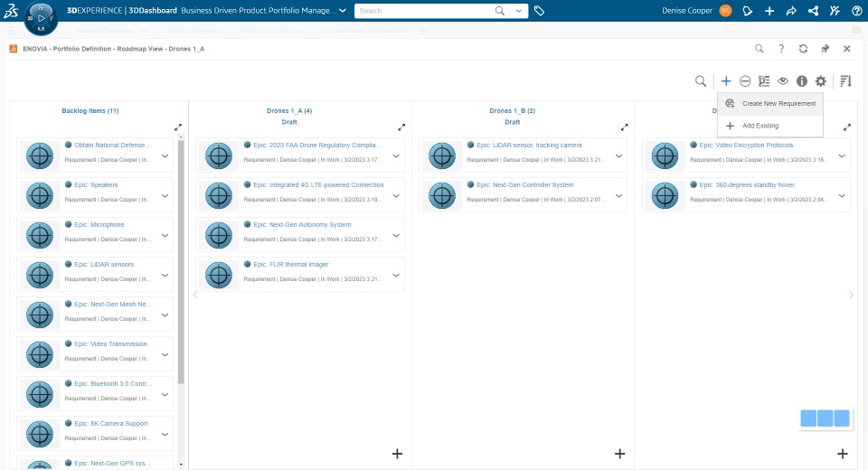Click the sort icon in toolbar
Viewport: 868px width, 470px height.
pyautogui.click(x=846, y=81)
